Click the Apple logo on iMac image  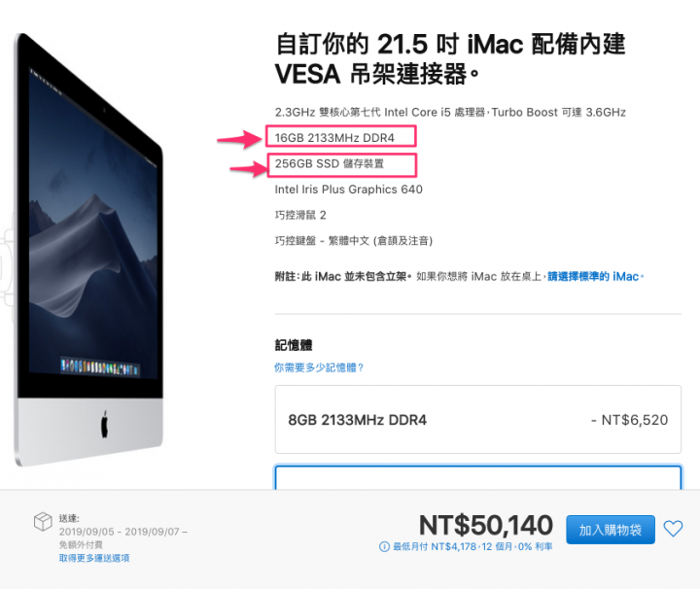point(104,425)
